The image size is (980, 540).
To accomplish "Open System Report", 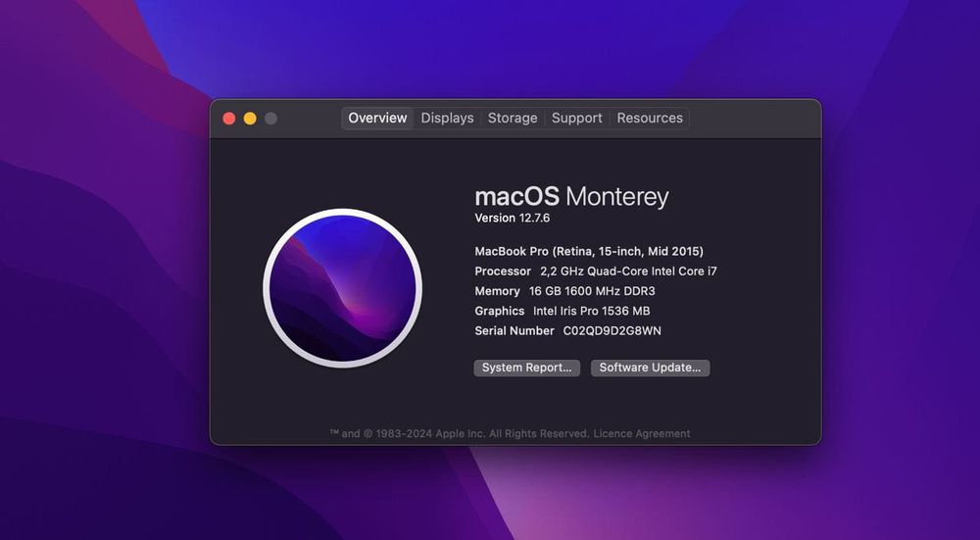I will click(x=527, y=368).
